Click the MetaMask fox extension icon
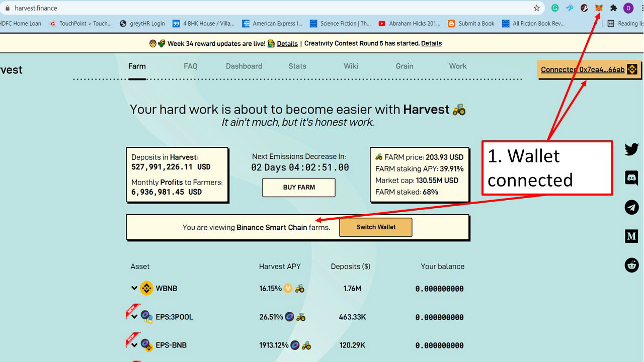This screenshot has height=362, width=644. click(599, 8)
